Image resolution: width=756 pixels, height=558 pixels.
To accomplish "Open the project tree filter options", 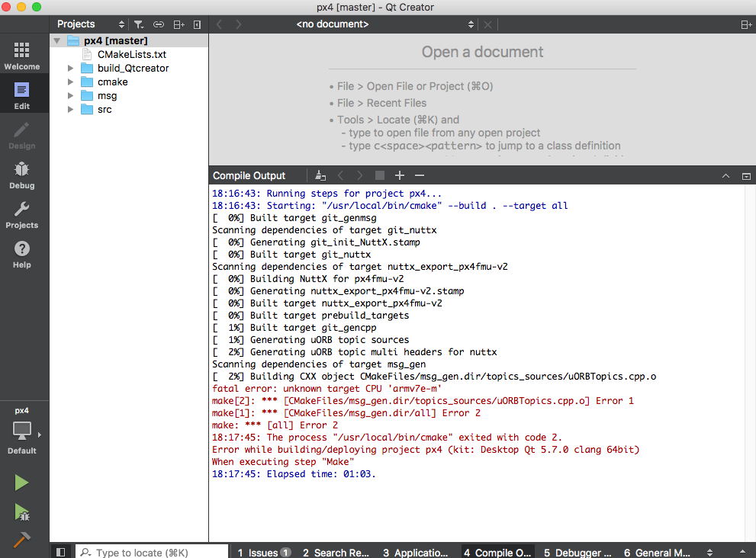I will 139,24.
